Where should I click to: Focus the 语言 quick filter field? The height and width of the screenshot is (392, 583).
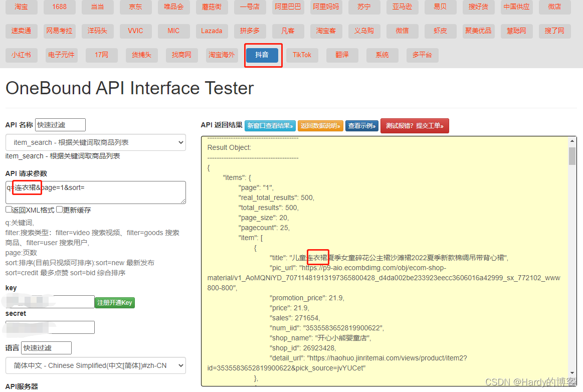coord(47,348)
